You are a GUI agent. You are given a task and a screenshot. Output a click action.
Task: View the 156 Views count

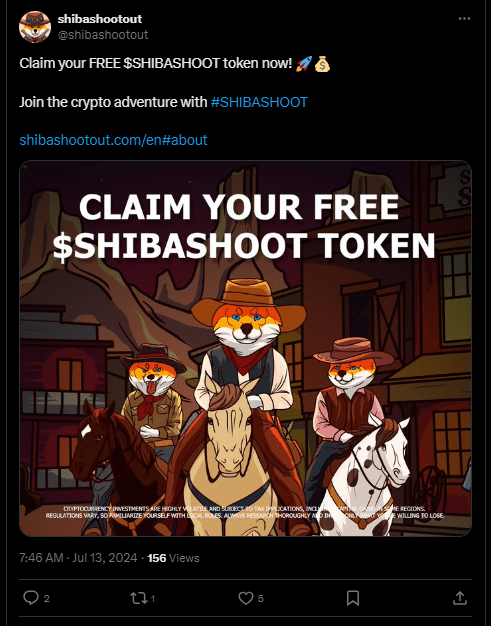coord(173,558)
